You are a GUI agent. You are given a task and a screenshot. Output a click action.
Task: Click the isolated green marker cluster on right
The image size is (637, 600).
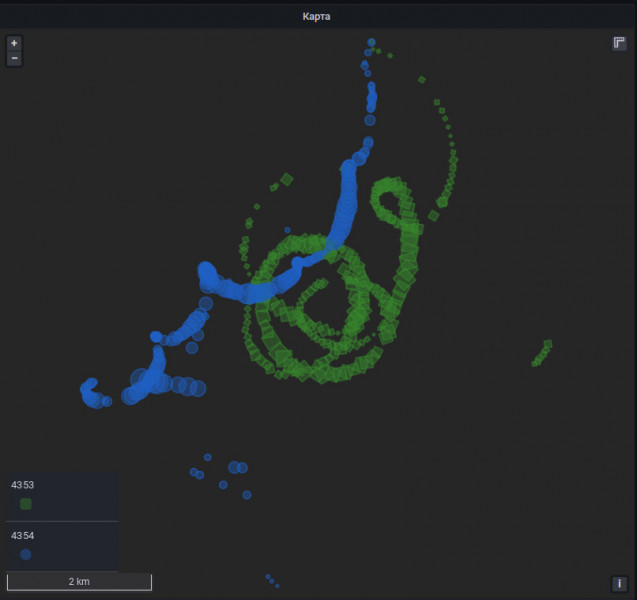click(542, 353)
